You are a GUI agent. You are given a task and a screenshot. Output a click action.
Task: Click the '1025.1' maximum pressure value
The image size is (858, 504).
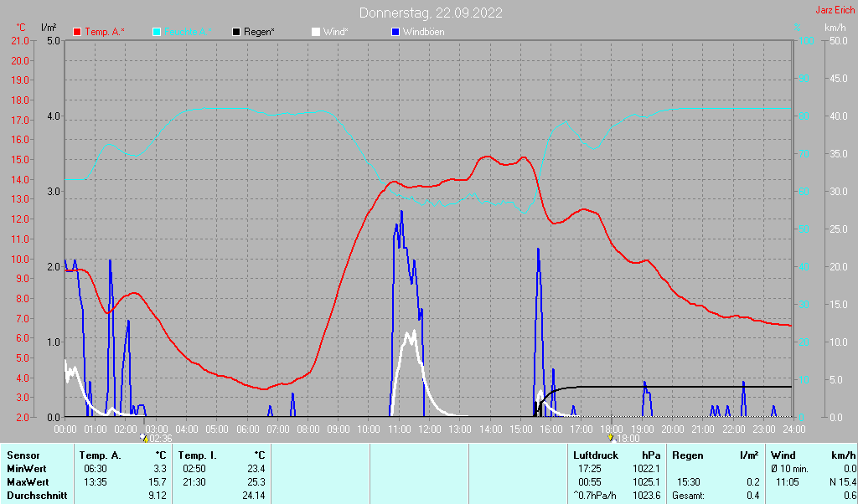647,483
